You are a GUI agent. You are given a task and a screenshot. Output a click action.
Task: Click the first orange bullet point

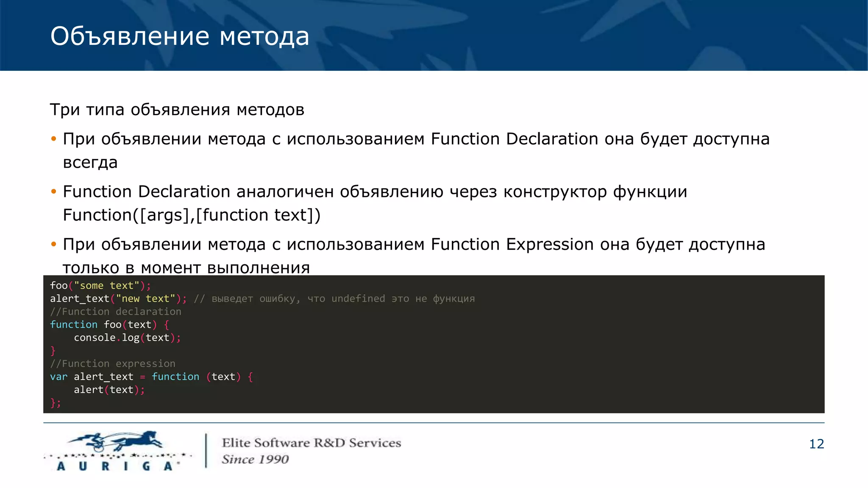[53, 139]
